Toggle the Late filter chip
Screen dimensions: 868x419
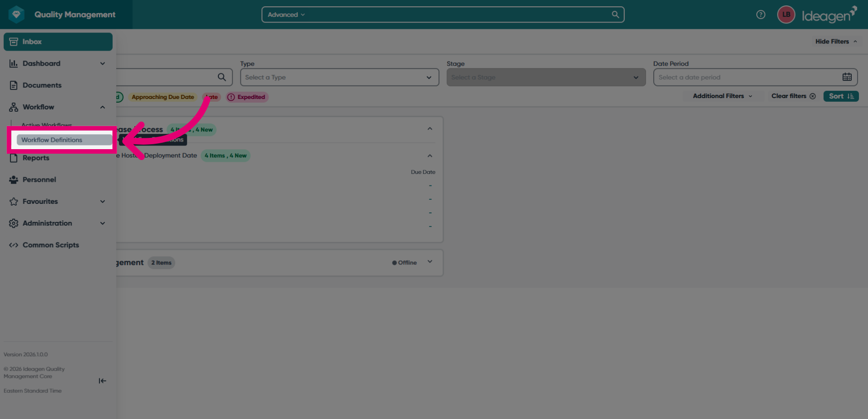211,97
